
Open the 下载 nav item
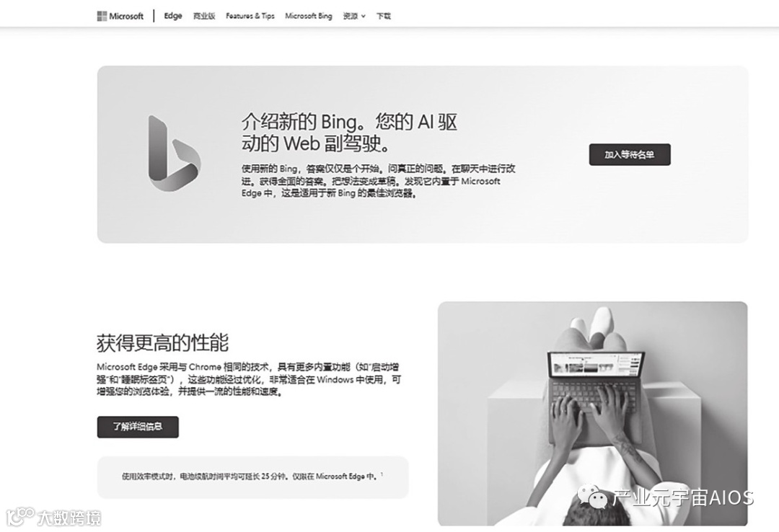[384, 16]
